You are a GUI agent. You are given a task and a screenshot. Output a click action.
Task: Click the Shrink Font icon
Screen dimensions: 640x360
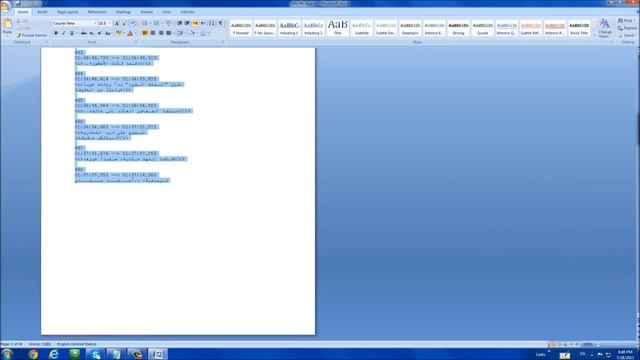(x=124, y=23)
